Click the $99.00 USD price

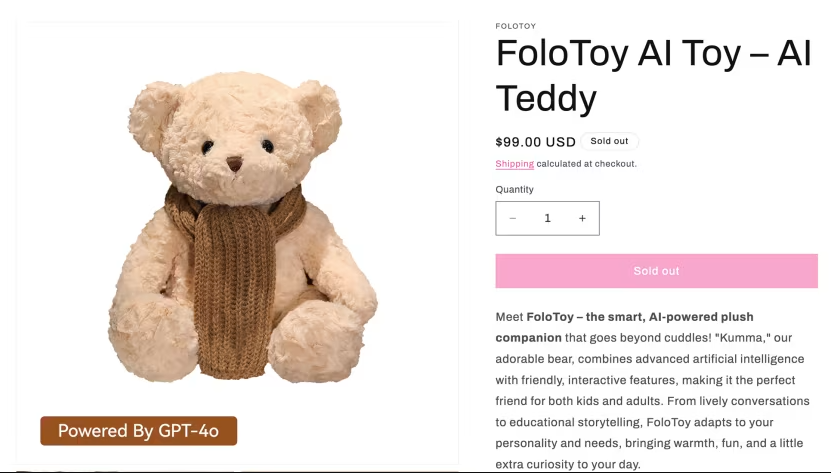535,142
